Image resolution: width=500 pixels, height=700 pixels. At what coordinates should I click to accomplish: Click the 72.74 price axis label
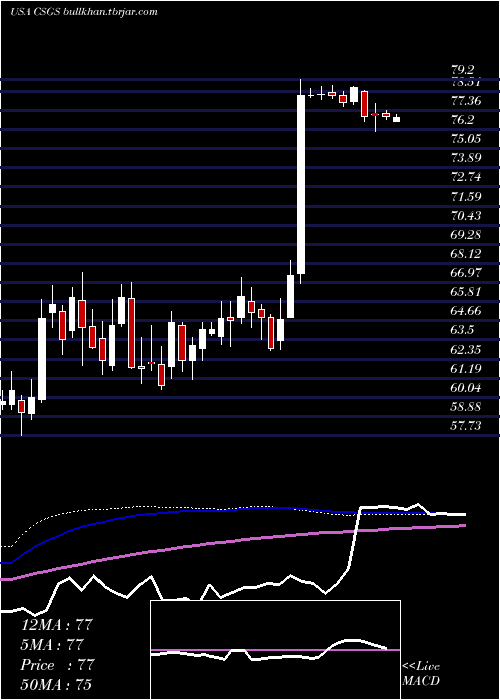[x=466, y=178]
